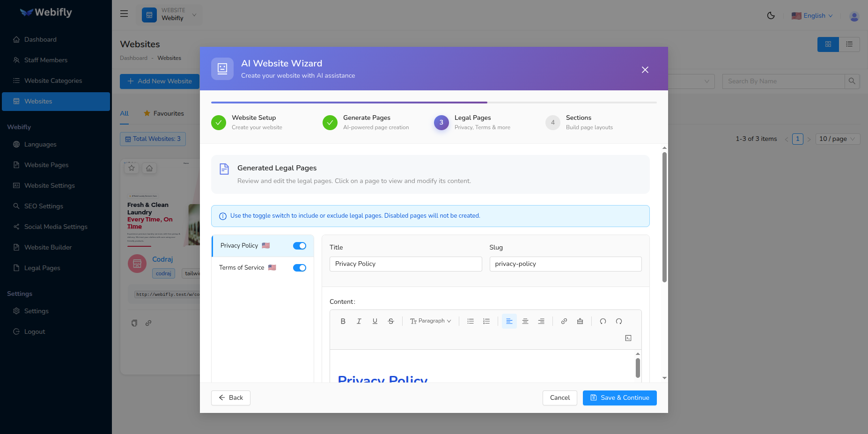Click the undo icon in the editor toolbar
The image size is (868, 434).
(603, 322)
